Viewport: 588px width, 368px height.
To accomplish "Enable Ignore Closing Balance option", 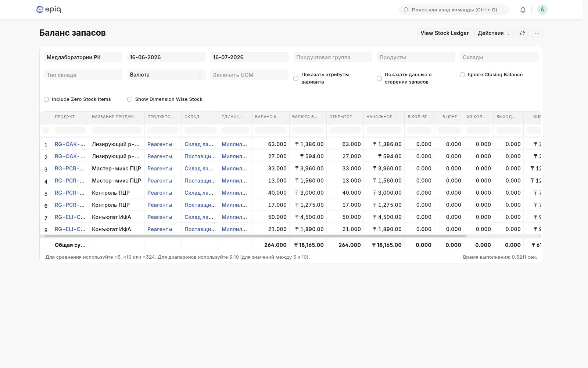I will pos(462,75).
